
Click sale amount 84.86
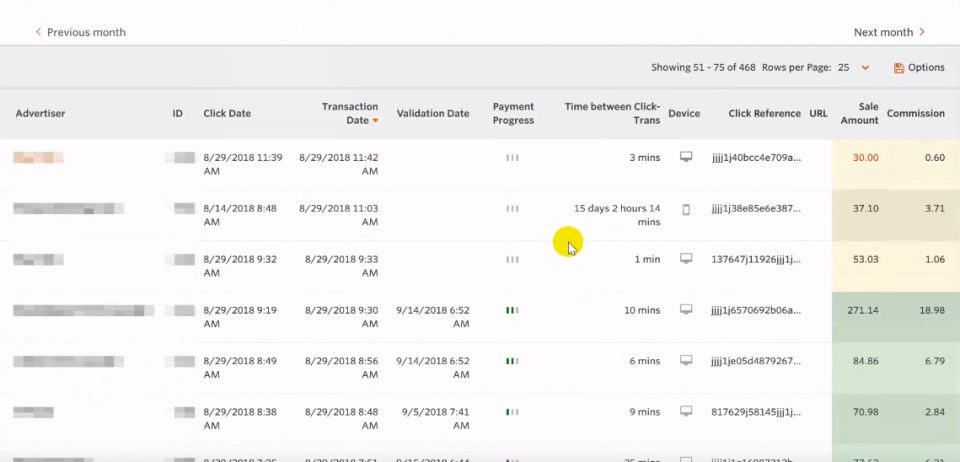tap(866, 361)
